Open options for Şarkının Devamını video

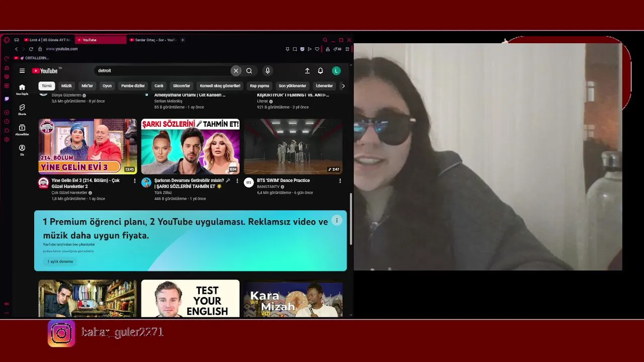click(x=237, y=180)
